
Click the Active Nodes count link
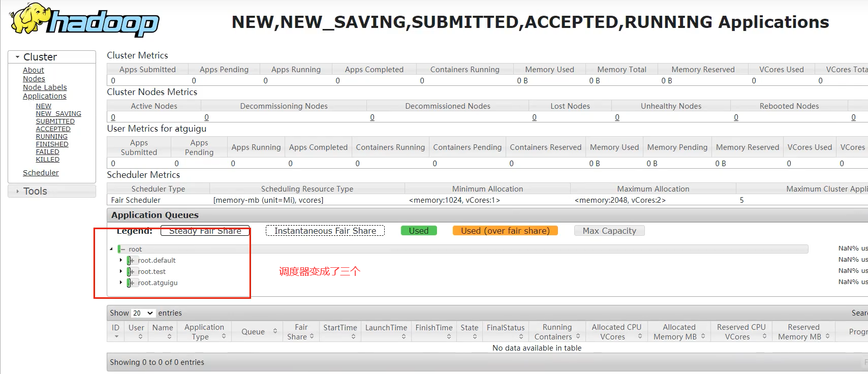113,117
